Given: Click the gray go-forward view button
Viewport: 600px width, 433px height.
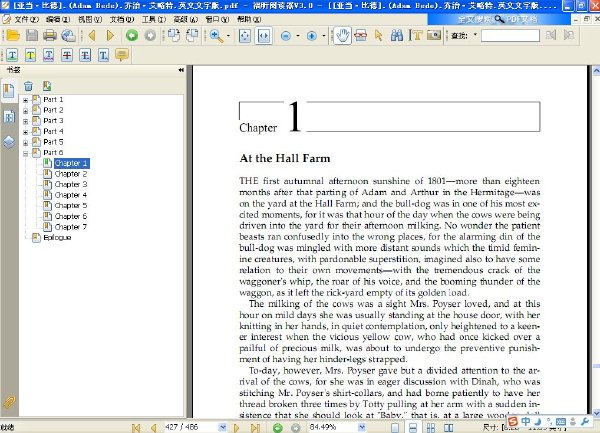Looking at the screenshot, I should point(150,36).
